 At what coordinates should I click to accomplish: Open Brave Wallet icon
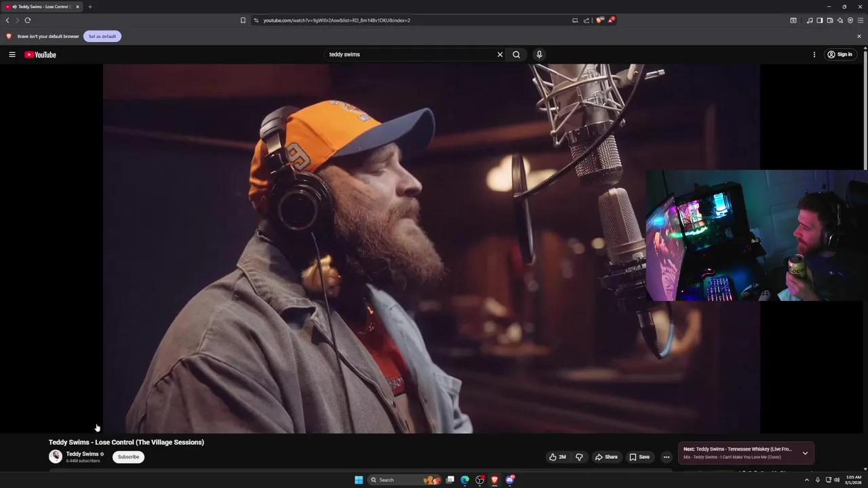pos(830,20)
